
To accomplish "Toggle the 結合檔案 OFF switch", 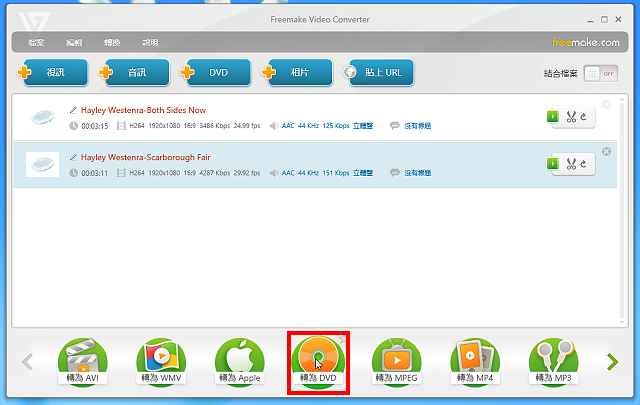I will coord(600,73).
